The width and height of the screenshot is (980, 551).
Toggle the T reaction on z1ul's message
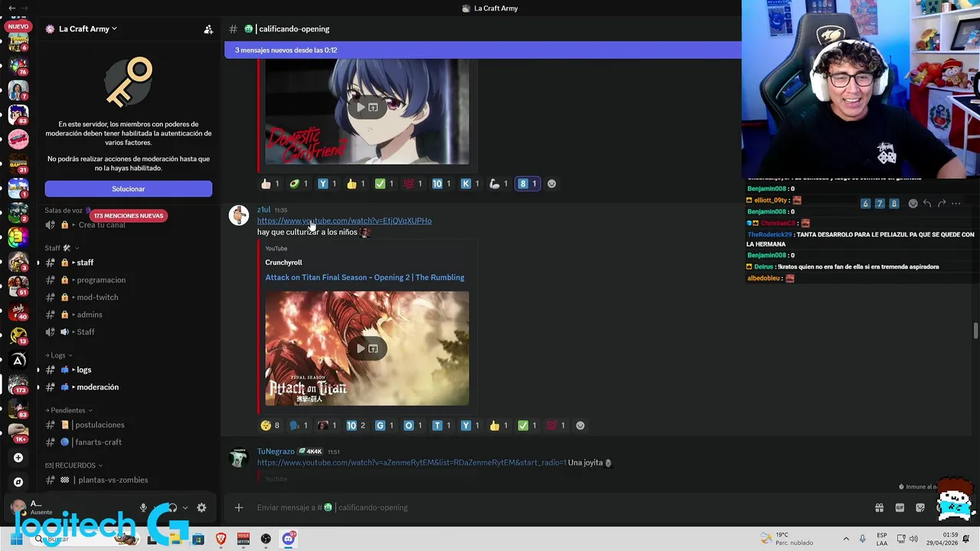click(442, 425)
